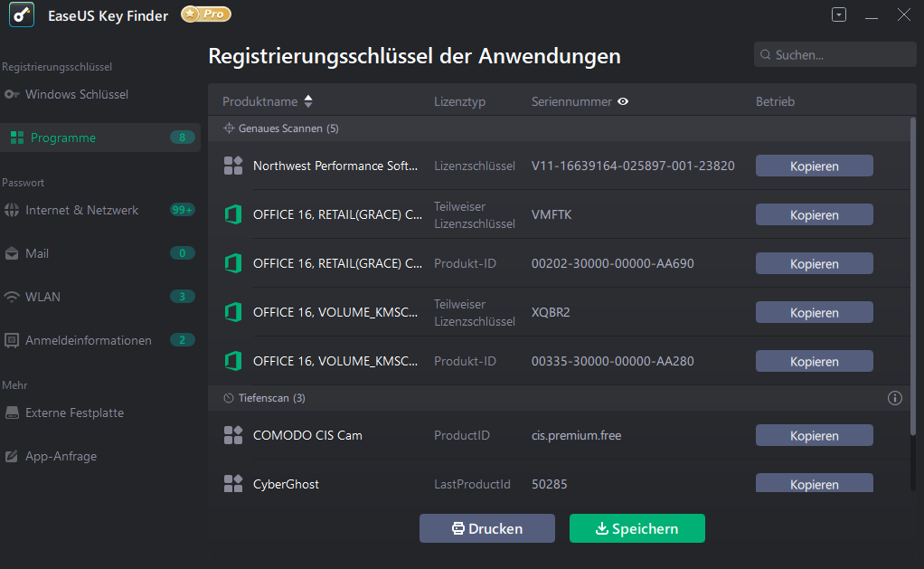This screenshot has height=569, width=924.
Task: Click the vertical scrollbar of the key list
Action: 913,277
